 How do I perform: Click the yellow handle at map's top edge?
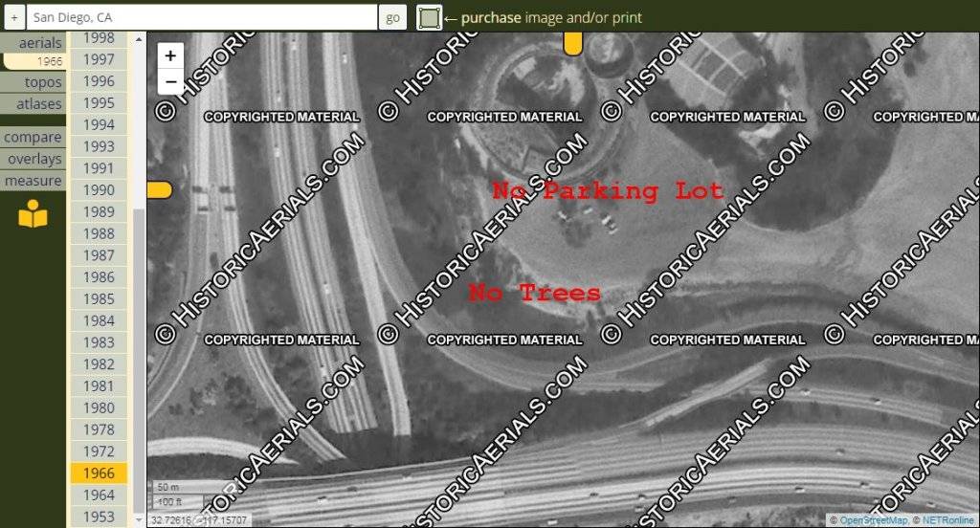pos(572,43)
